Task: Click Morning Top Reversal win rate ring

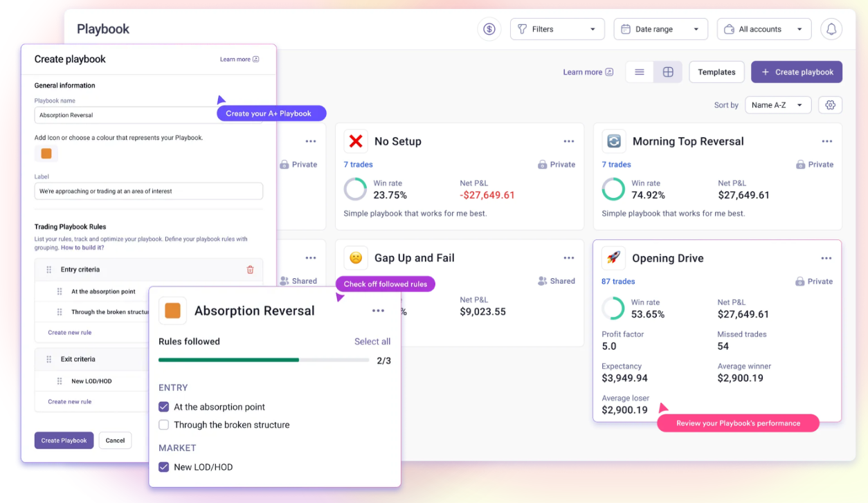Action: (613, 190)
